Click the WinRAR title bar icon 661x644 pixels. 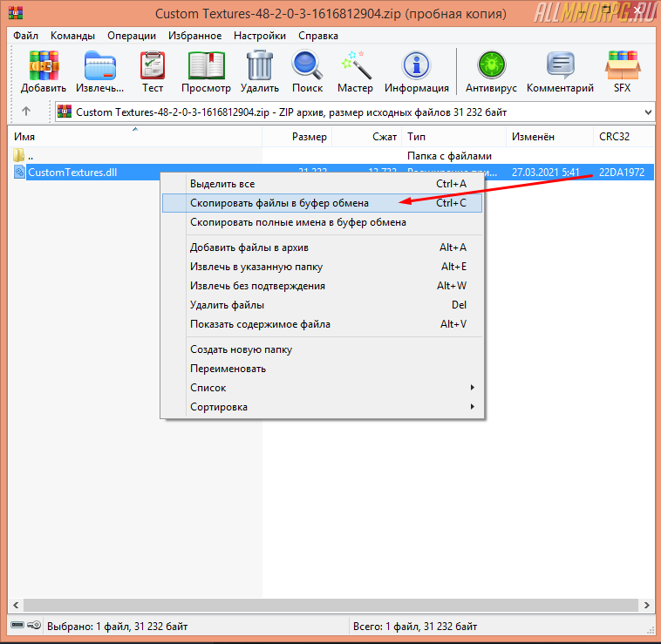tap(15, 13)
